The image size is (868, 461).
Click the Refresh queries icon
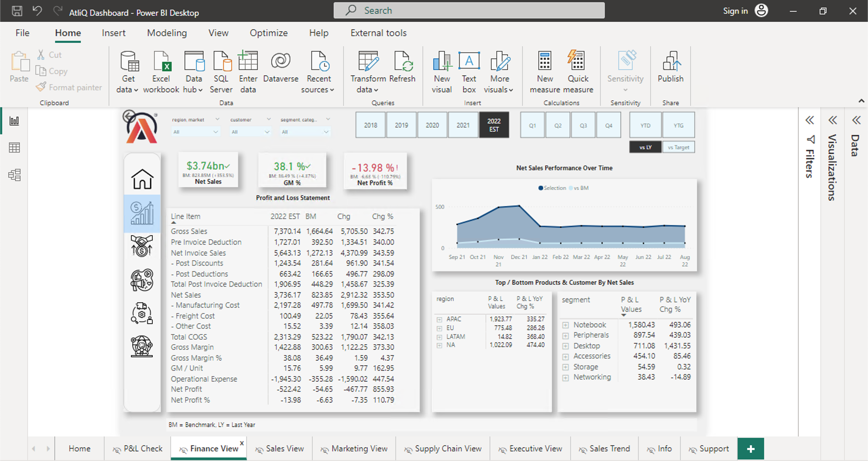tap(402, 62)
